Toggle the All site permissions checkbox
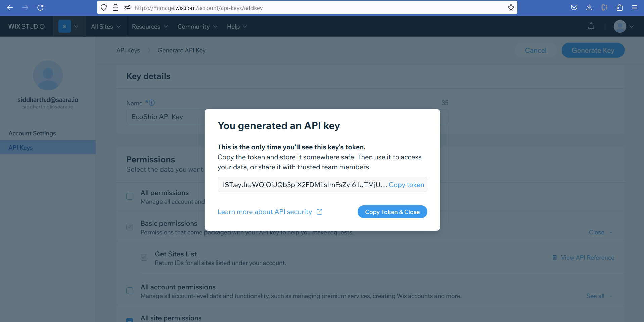Screen dimensions: 644x322 130,320
